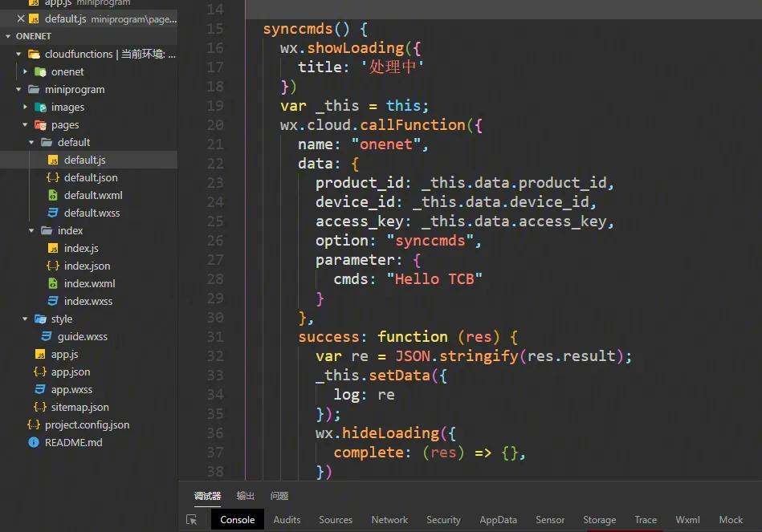The width and height of the screenshot is (762, 532).
Task: Click the README.md info icon
Action: click(x=34, y=443)
